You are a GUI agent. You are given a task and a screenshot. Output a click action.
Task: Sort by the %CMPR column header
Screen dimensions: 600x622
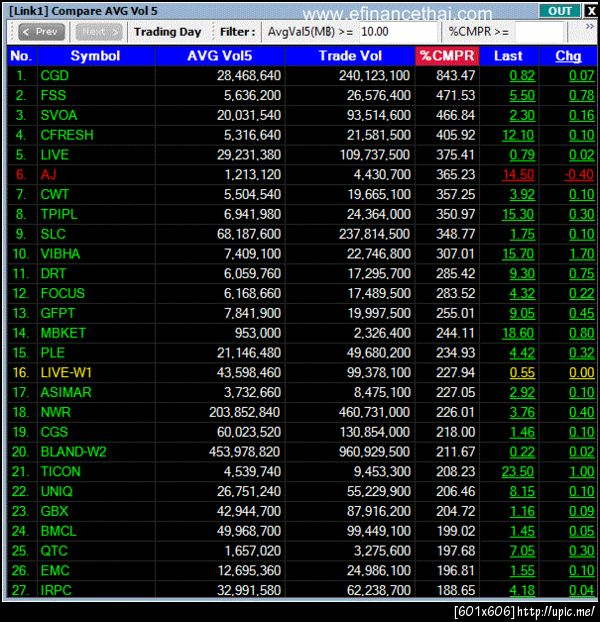point(447,56)
